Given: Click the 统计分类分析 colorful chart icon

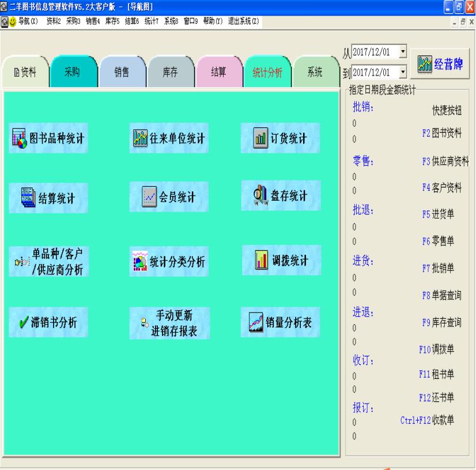Looking at the screenshot, I should click(140, 261).
